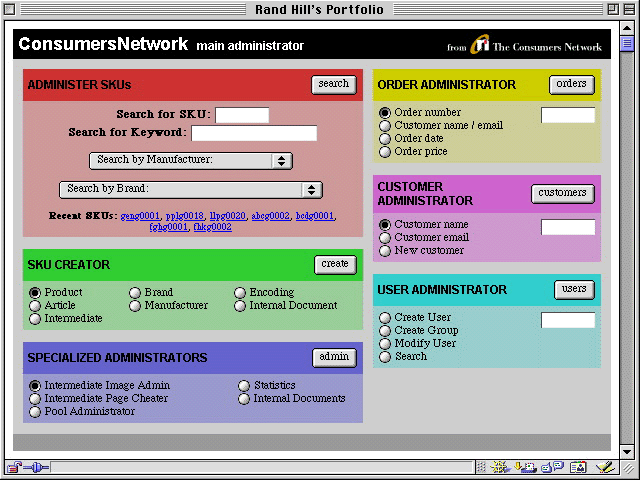Image resolution: width=640 pixels, height=480 pixels.
Task: Choose Statistics radio button
Action: pos(244,386)
